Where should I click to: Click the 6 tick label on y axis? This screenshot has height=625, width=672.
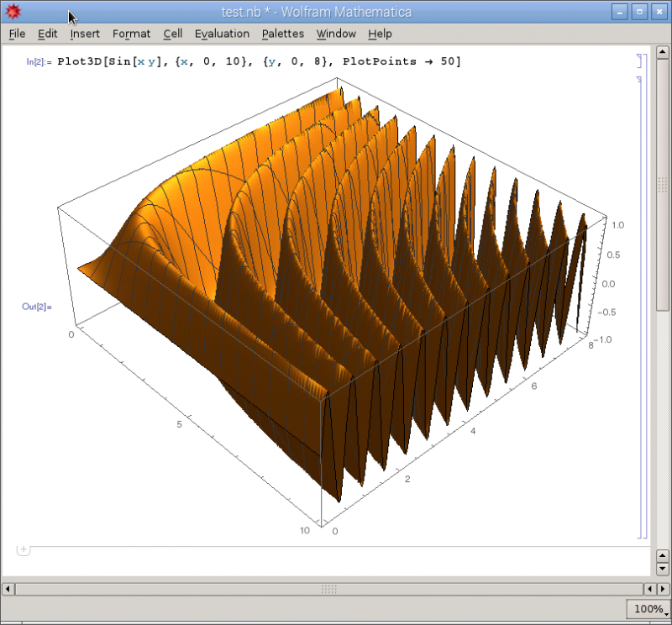(x=534, y=386)
